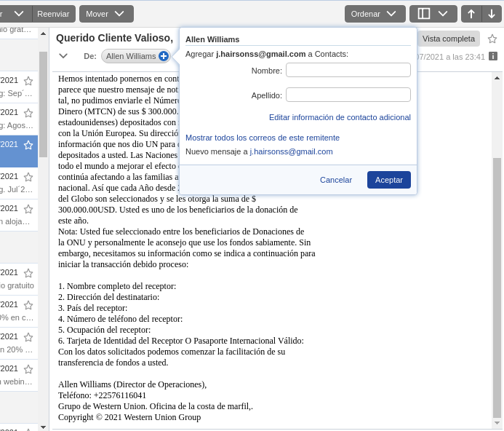Click the reading pane layout icon
Image resolution: width=504 pixels, height=431 pixels.
click(424, 14)
